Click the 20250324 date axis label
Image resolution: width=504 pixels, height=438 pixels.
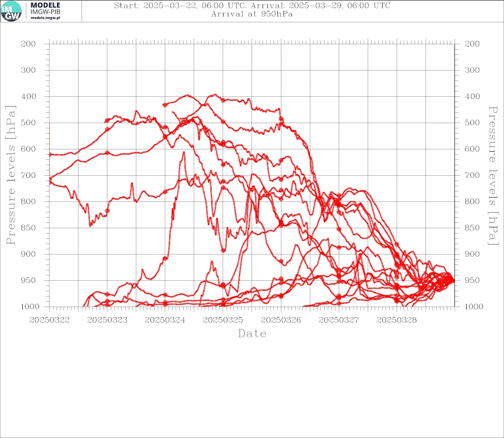coord(165,320)
